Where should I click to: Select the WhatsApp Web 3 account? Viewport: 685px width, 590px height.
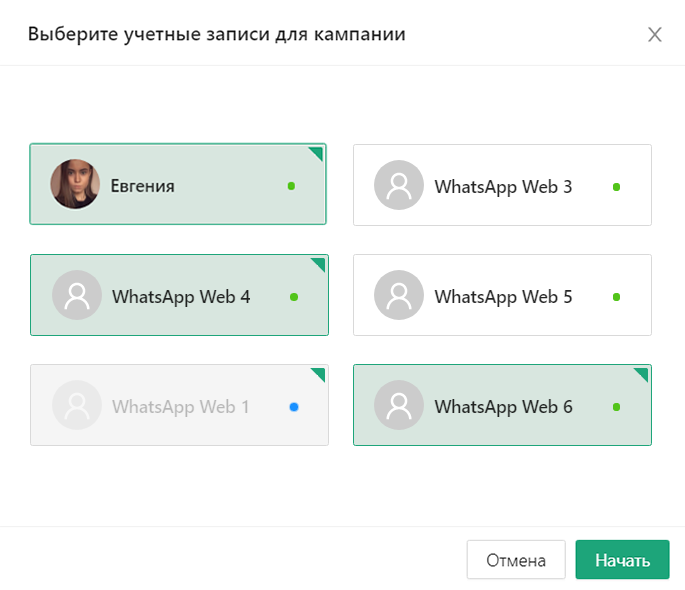[502, 186]
